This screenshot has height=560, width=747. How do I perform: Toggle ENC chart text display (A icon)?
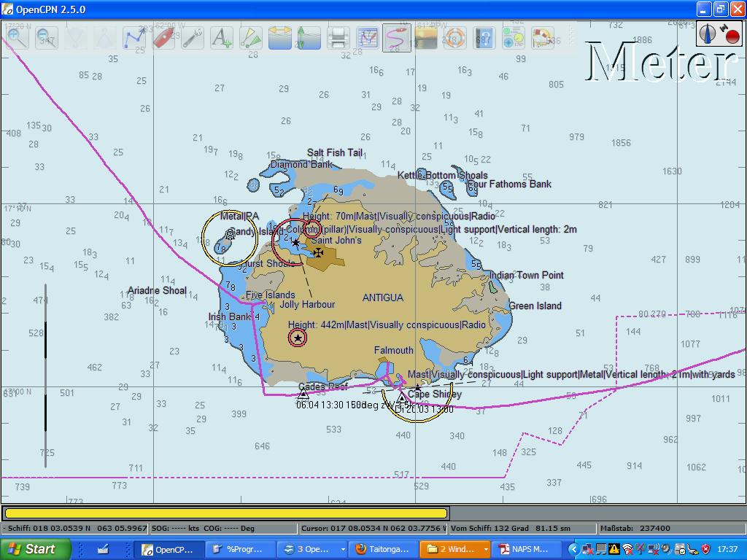222,38
